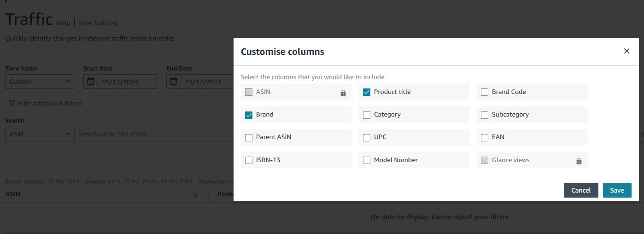Click the Cancel button
Screen dimensions: 644x234
[581, 190]
